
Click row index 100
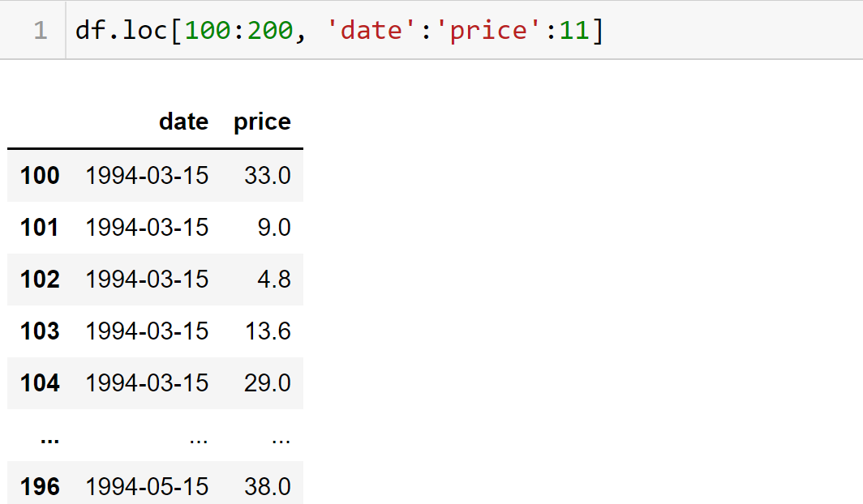click(x=40, y=175)
